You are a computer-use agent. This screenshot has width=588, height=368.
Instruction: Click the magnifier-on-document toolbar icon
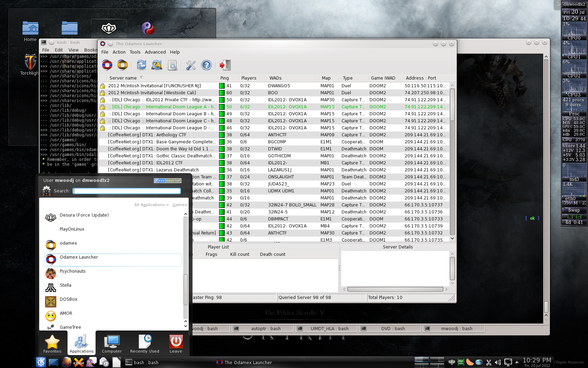(x=173, y=65)
